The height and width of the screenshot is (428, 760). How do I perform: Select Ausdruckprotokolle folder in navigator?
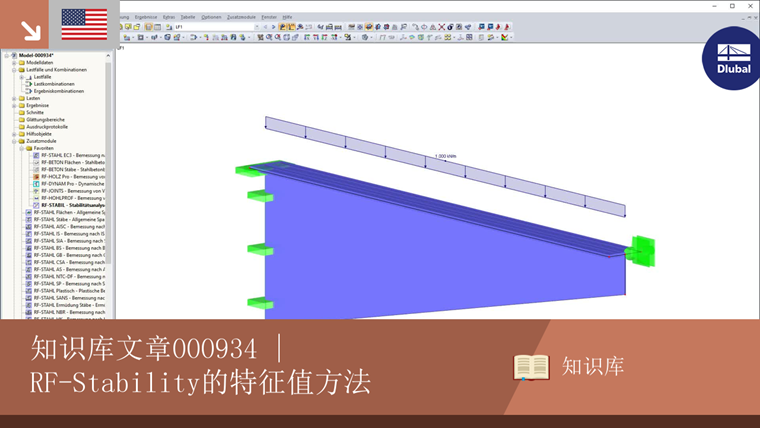(x=47, y=127)
